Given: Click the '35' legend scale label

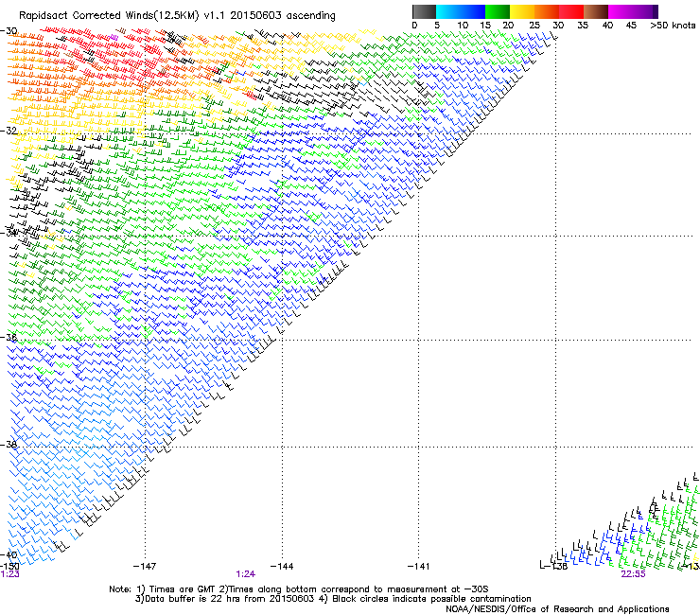Looking at the screenshot, I should 583,26.
